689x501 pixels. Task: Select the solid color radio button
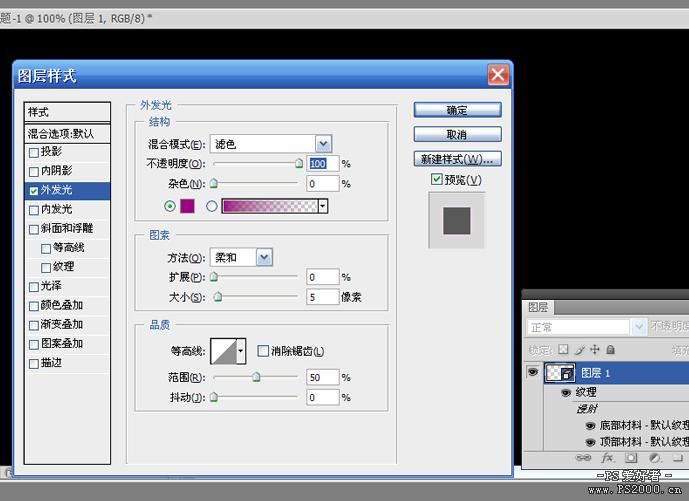(x=170, y=206)
